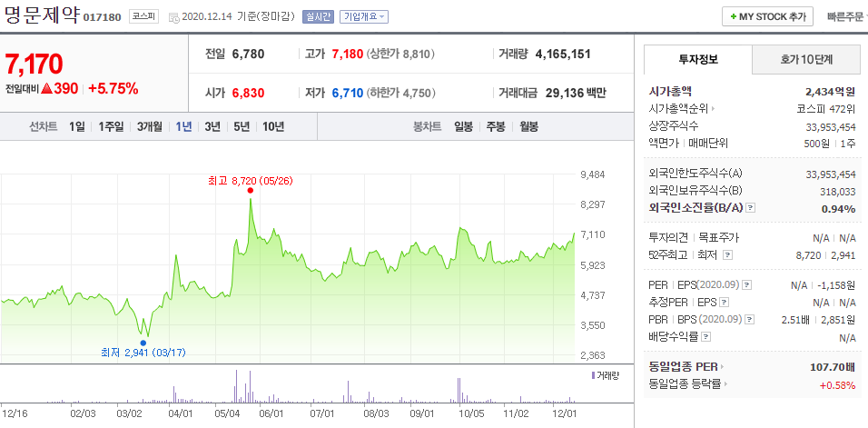Click the 액면가 500원 value
868x428 pixels.
[x=818, y=144]
